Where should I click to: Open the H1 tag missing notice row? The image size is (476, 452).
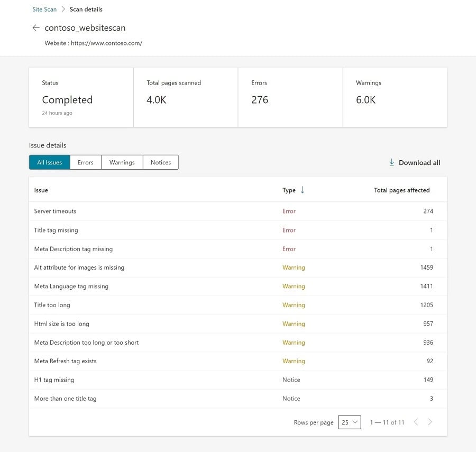pyautogui.click(x=159, y=380)
